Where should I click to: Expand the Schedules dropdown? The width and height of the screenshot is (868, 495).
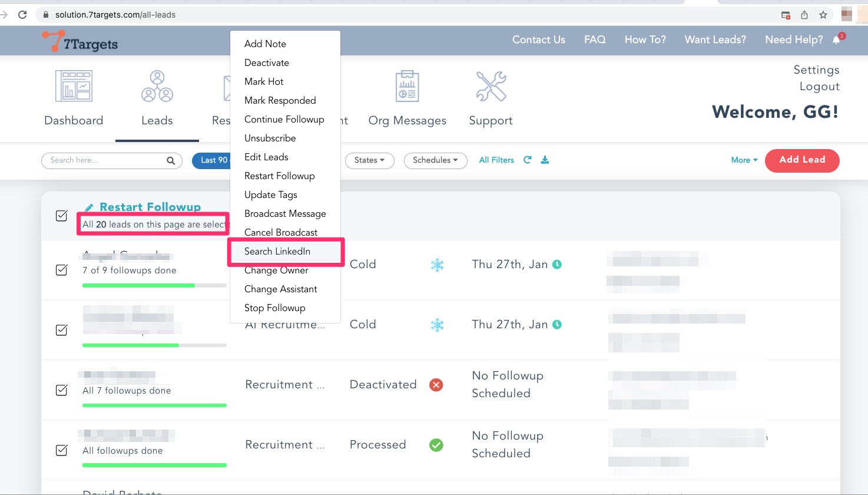point(435,160)
